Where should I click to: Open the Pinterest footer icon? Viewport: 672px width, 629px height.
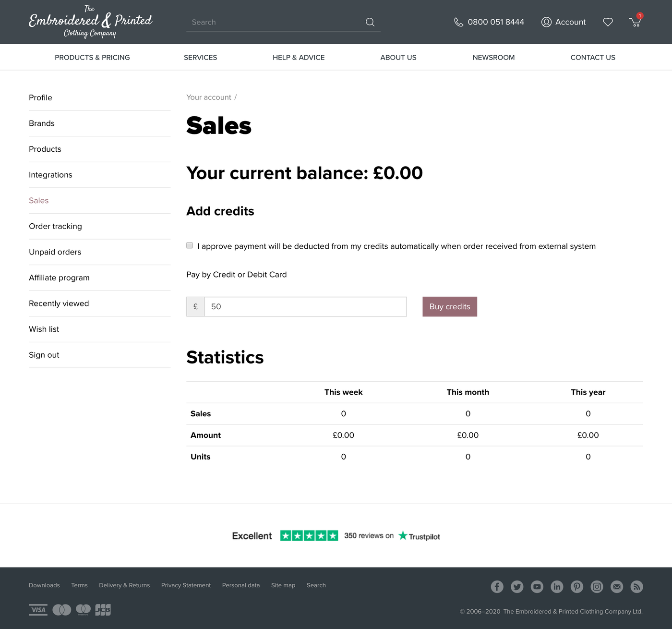click(577, 586)
